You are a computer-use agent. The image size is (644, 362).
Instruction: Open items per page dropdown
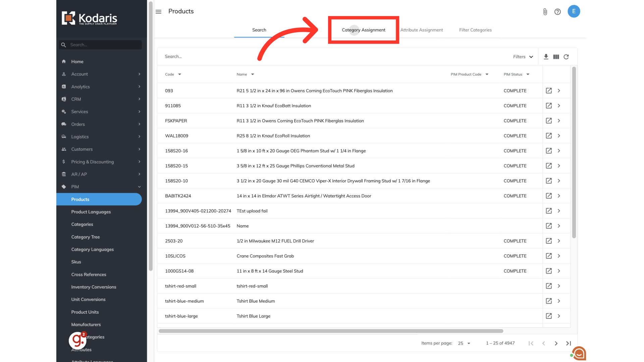pyautogui.click(x=464, y=343)
